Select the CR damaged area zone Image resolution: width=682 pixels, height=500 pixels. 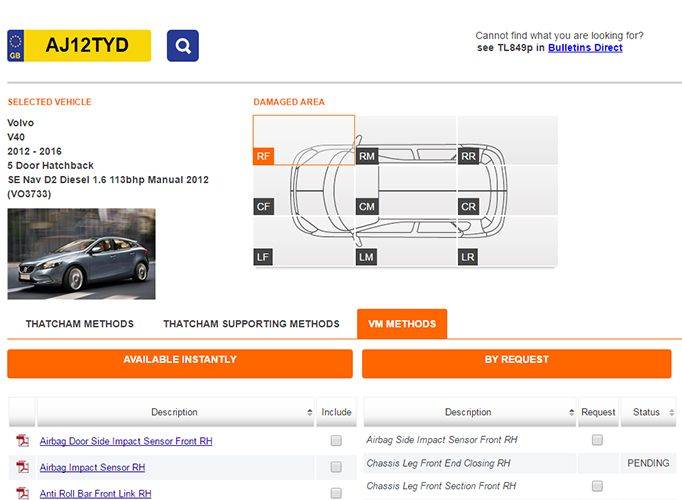click(x=508, y=190)
